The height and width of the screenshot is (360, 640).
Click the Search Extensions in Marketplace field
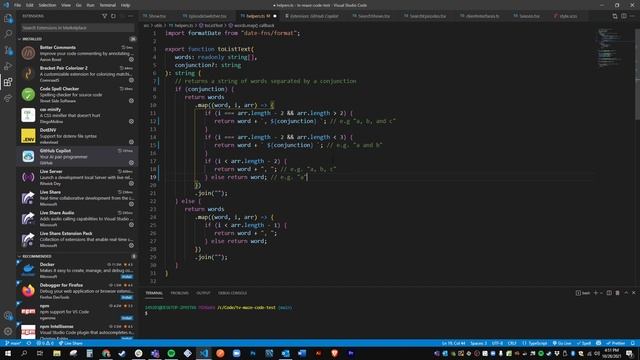[x=78, y=28]
